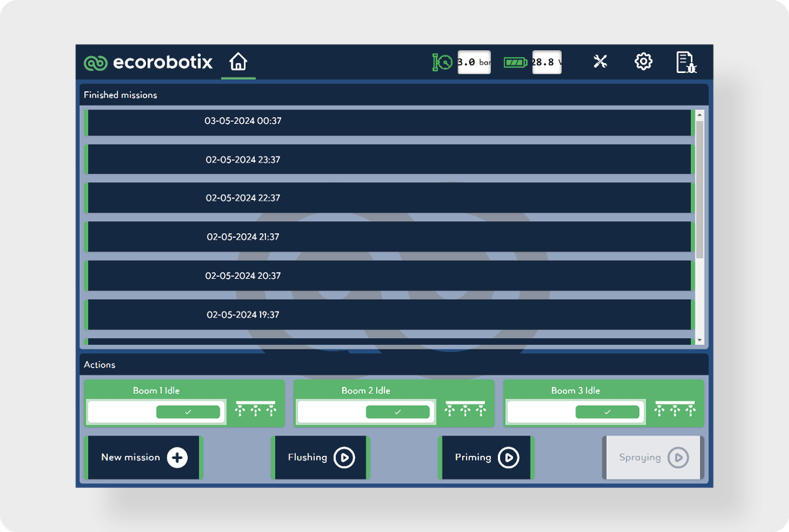This screenshot has width=789, height=532.
Task: Open the bug report log icon
Action: (x=686, y=62)
